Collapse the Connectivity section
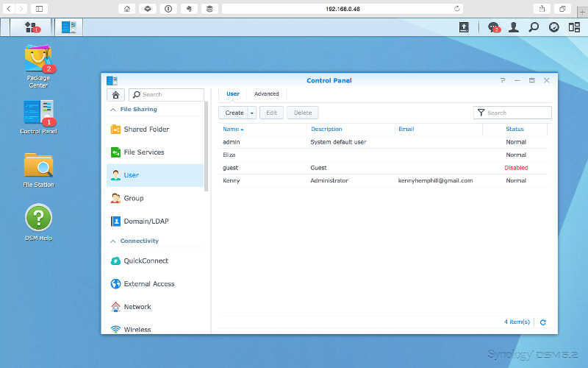The image size is (588, 368). 113,241
